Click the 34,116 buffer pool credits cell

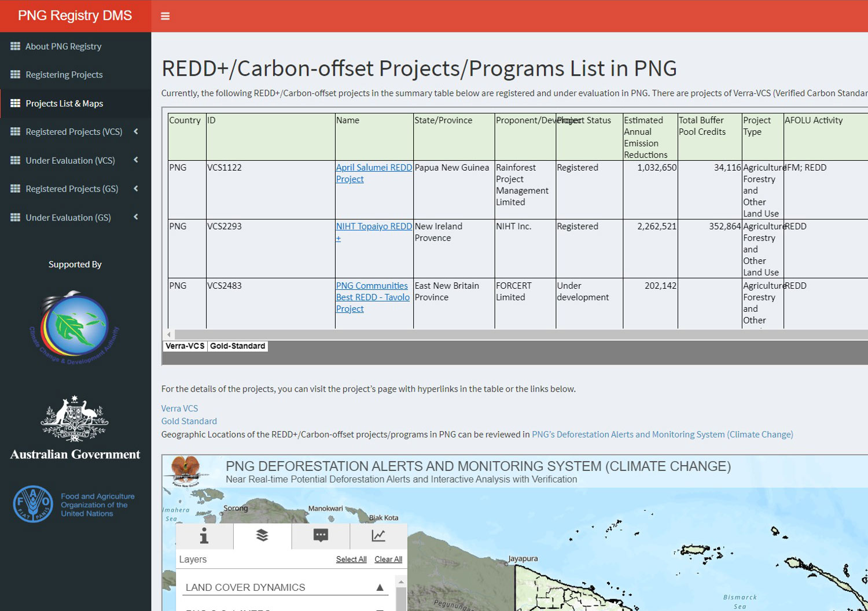click(709, 190)
